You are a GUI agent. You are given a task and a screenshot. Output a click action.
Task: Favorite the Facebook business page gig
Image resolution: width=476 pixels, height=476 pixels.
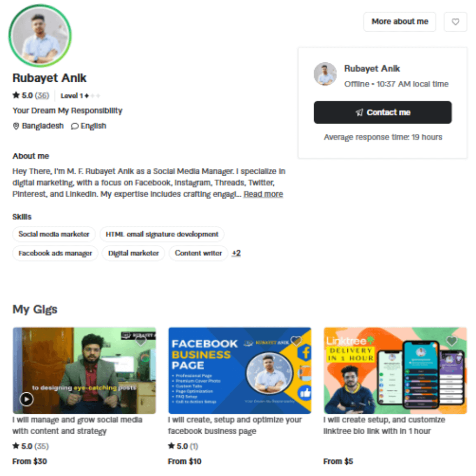[296, 341]
